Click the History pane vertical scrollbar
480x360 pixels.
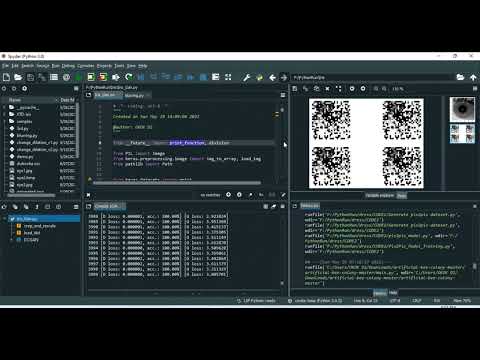point(475,266)
